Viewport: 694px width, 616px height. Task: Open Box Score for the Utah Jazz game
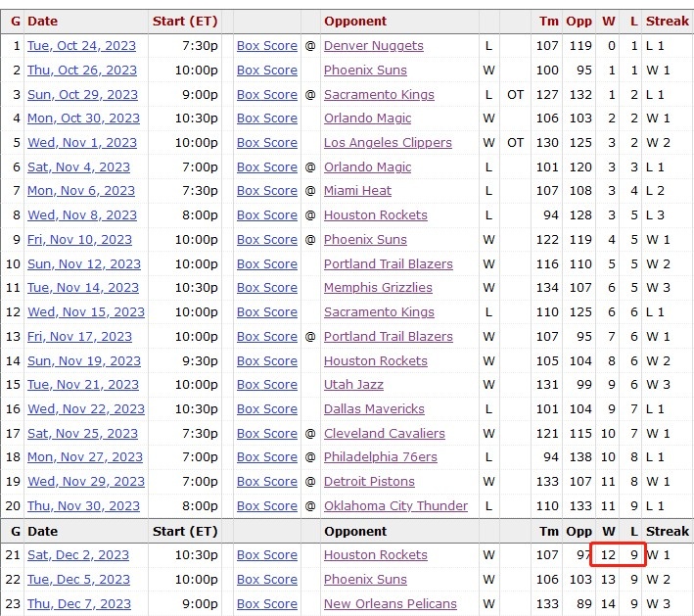pos(266,385)
